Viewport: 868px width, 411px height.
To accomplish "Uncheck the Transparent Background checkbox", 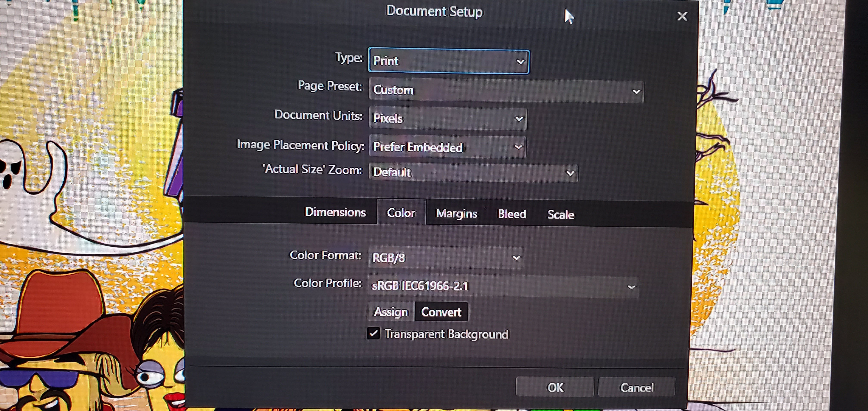I will 373,333.
